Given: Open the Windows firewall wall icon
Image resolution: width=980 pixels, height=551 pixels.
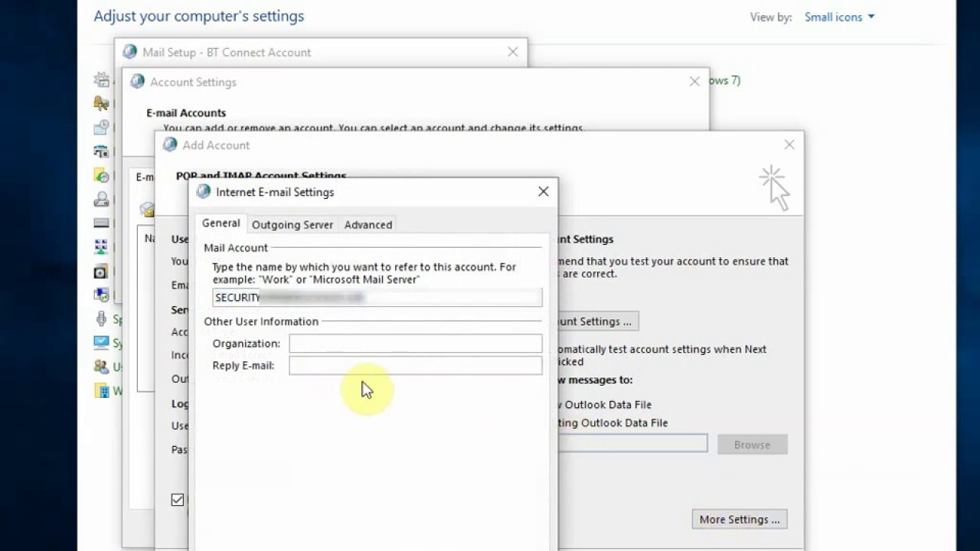Looking at the screenshot, I should pos(101,390).
